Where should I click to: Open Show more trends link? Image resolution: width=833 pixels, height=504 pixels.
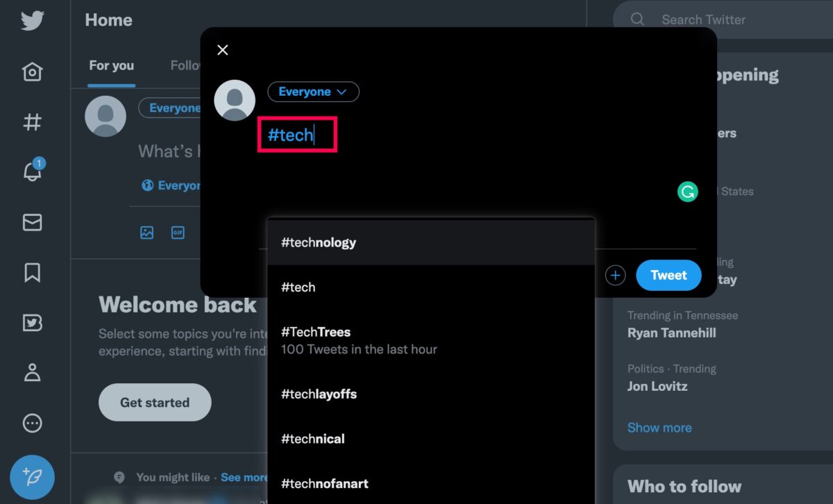coord(659,428)
